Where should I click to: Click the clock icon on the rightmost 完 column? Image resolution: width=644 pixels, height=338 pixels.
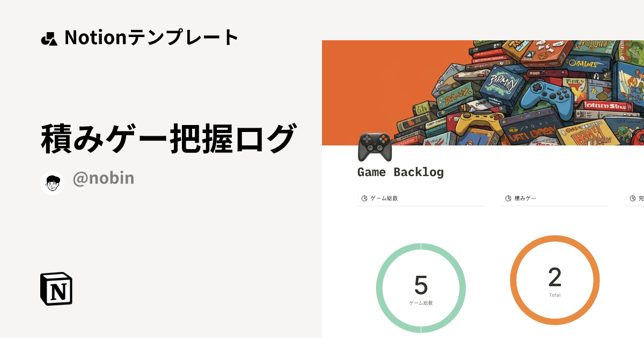[x=633, y=197]
